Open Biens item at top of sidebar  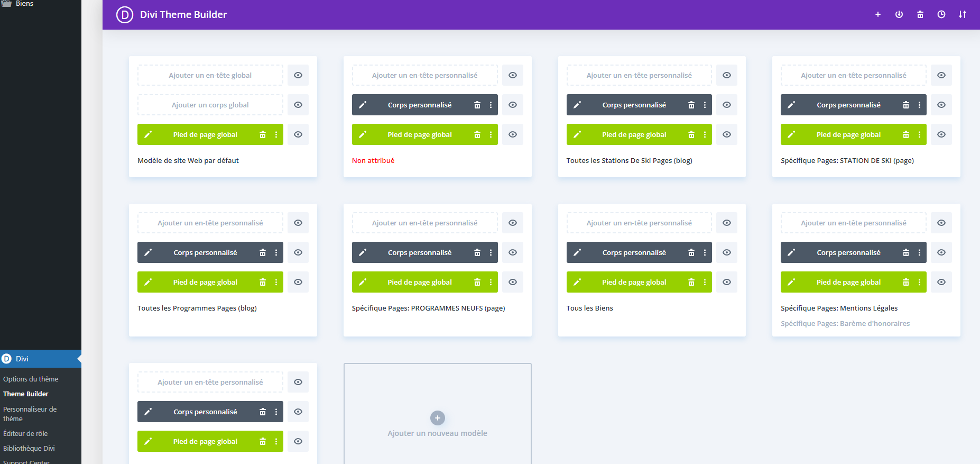(24, 4)
